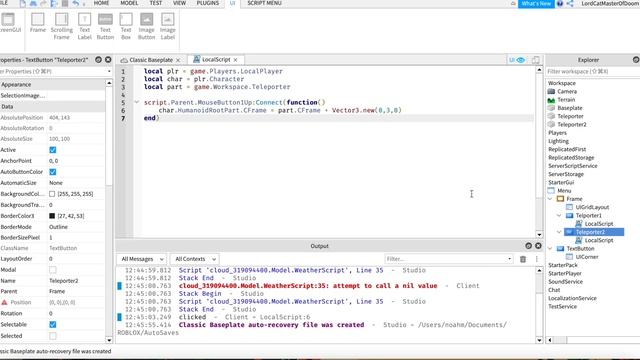
Task: Toggle the Selectable property checkbox
Action: [x=53, y=324]
